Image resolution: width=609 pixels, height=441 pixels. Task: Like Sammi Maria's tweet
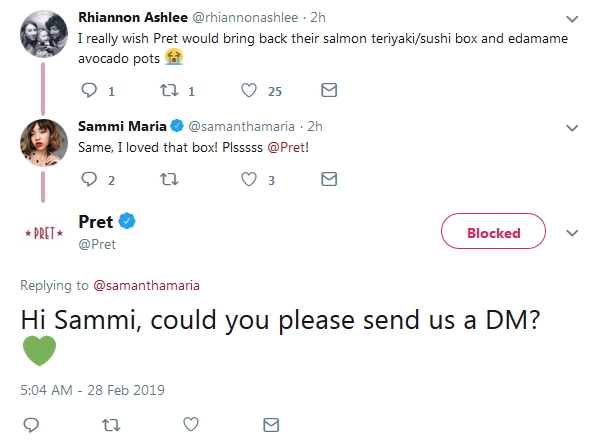(249, 180)
